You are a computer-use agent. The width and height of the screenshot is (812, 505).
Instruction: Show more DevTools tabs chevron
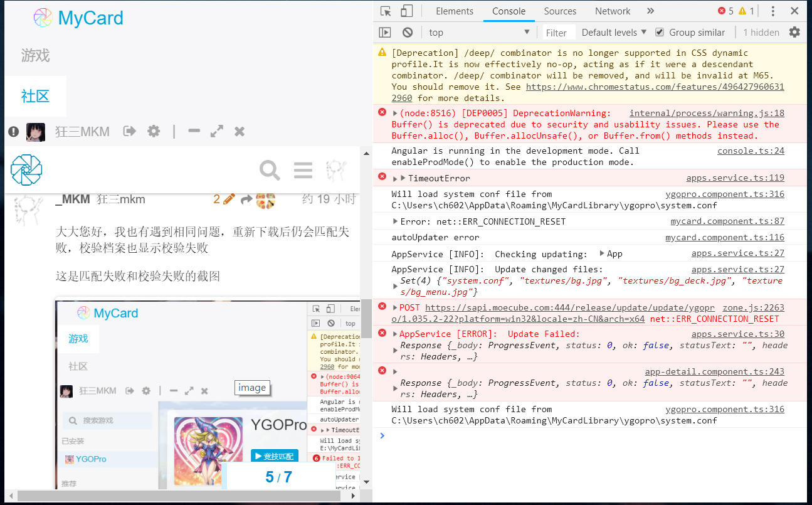click(x=650, y=11)
